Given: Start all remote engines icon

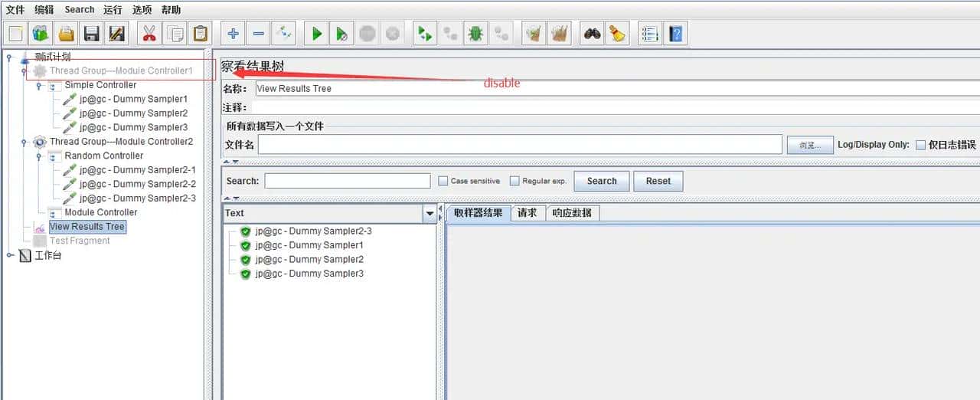Looking at the screenshot, I should click(425, 34).
